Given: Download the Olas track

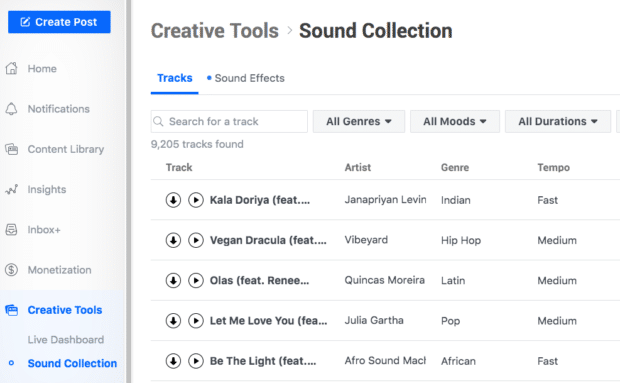Looking at the screenshot, I should tap(173, 281).
